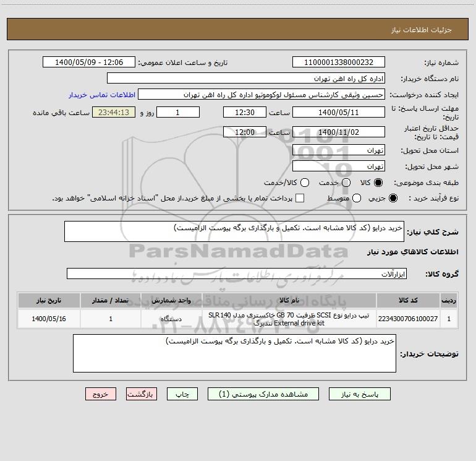Click product code 2234300706100027 cell

point(408,319)
